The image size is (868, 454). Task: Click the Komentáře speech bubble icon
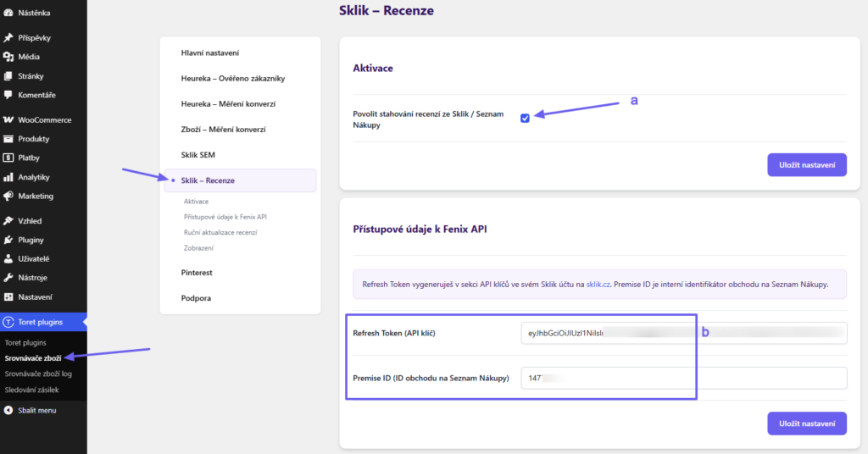pos(8,95)
